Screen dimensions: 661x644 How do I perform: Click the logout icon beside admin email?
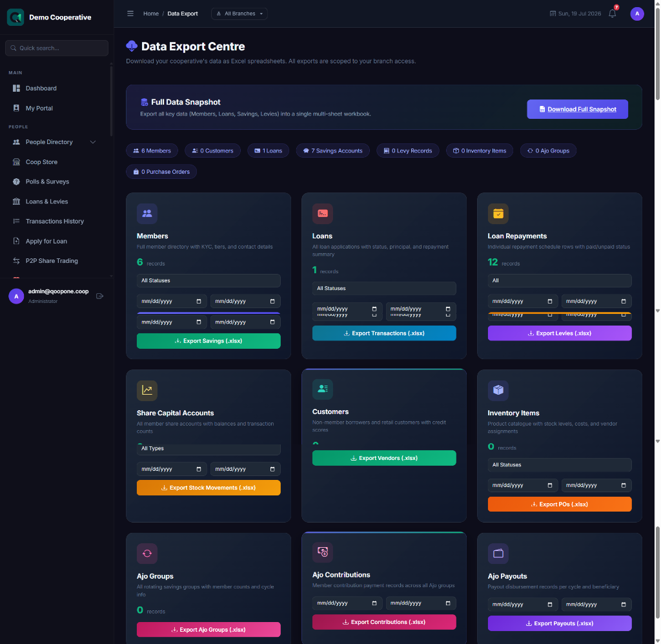100,296
